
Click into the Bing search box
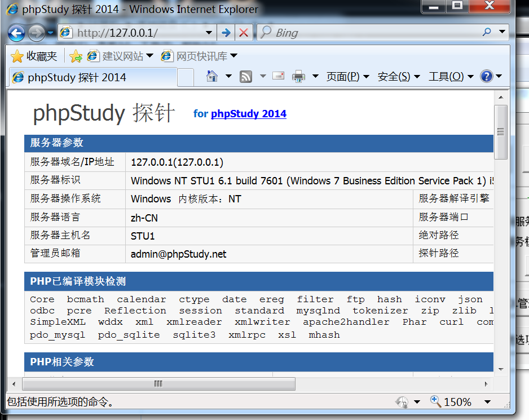[x=368, y=33]
